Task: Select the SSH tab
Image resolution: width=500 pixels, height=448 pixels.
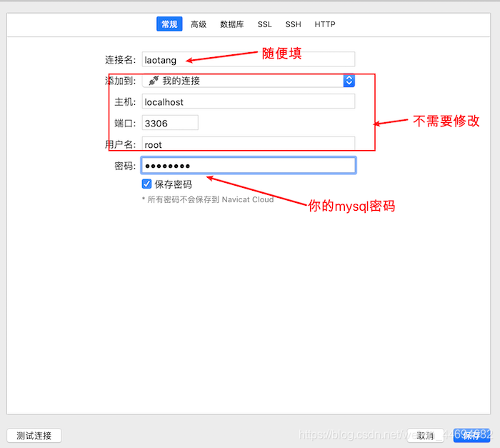Action: (x=293, y=24)
